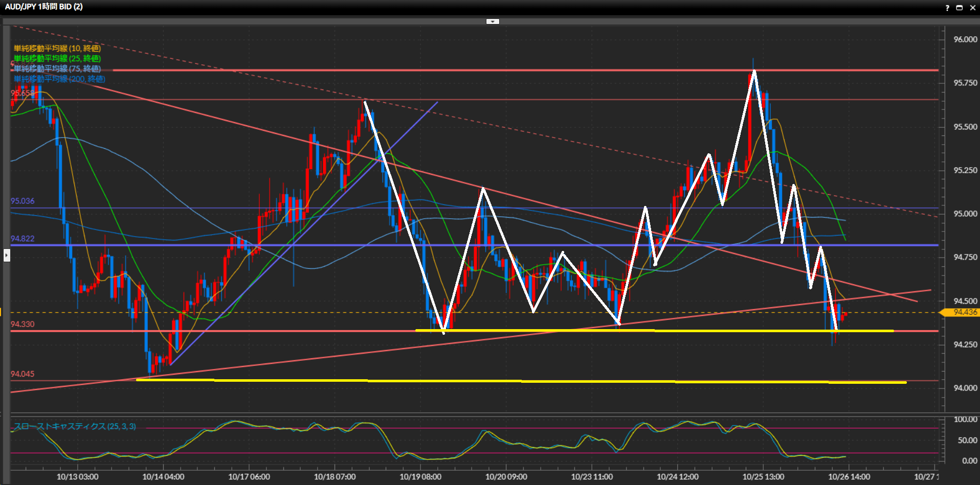Click the 10/13 03:00 time axis label
980x485 pixels.
77,477
